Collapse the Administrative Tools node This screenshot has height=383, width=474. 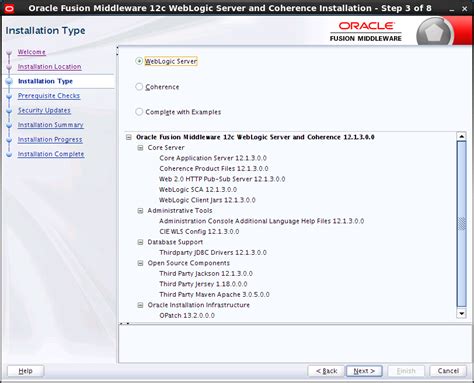point(140,211)
